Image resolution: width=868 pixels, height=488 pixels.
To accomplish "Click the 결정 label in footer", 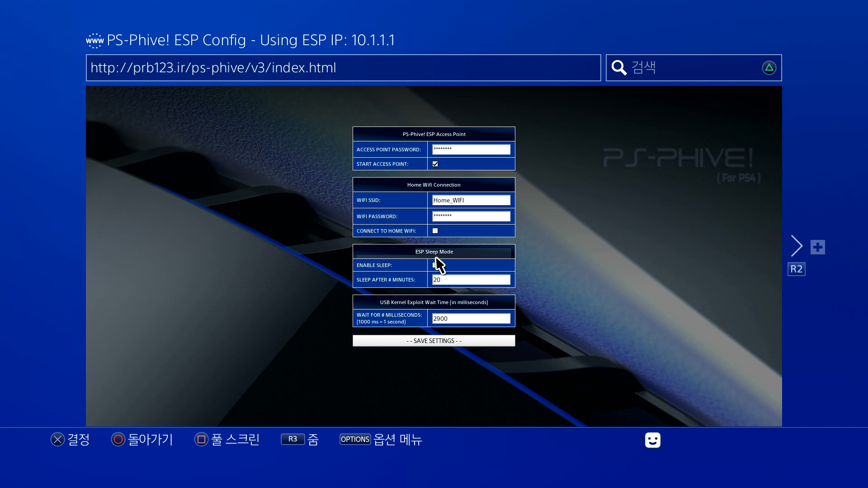I will [79, 439].
